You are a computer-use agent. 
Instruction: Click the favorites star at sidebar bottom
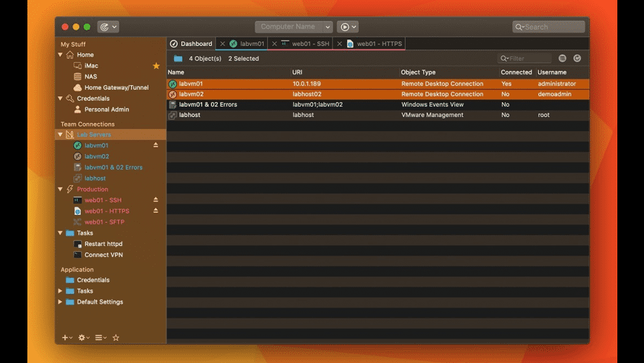click(x=115, y=338)
